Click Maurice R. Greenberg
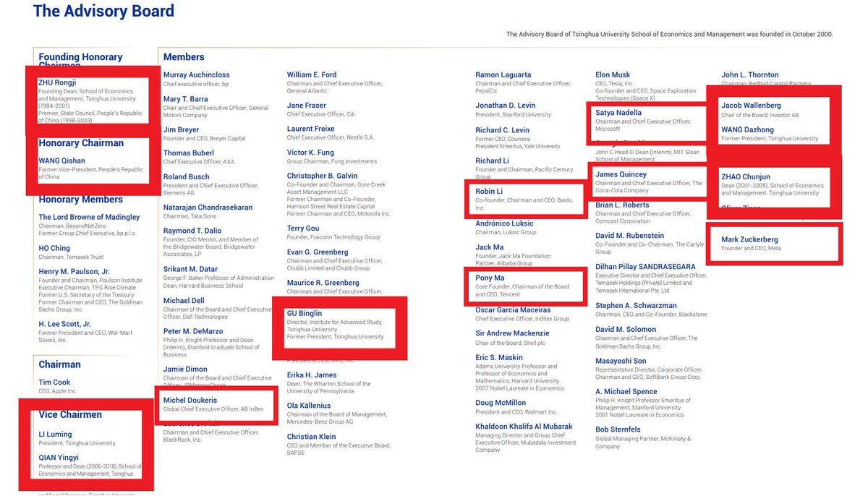This screenshot has height=496, width=868. pyautogui.click(x=323, y=283)
